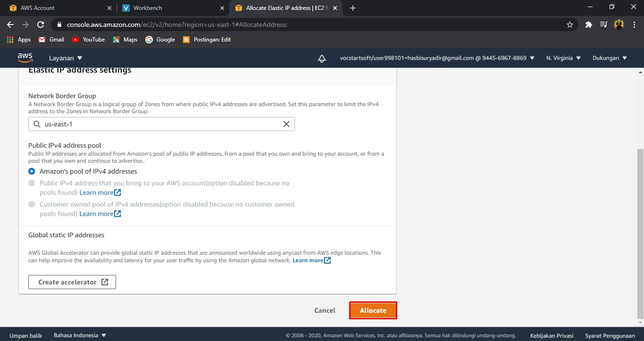Click inside the Network Border Group search field
644x341 pixels.
pyautogui.click(x=142, y=124)
